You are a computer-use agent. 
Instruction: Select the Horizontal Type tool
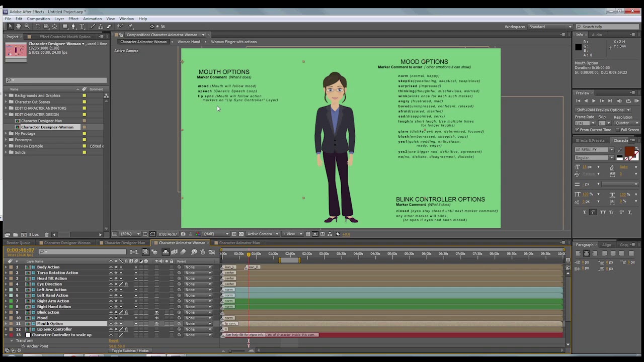[82, 26]
